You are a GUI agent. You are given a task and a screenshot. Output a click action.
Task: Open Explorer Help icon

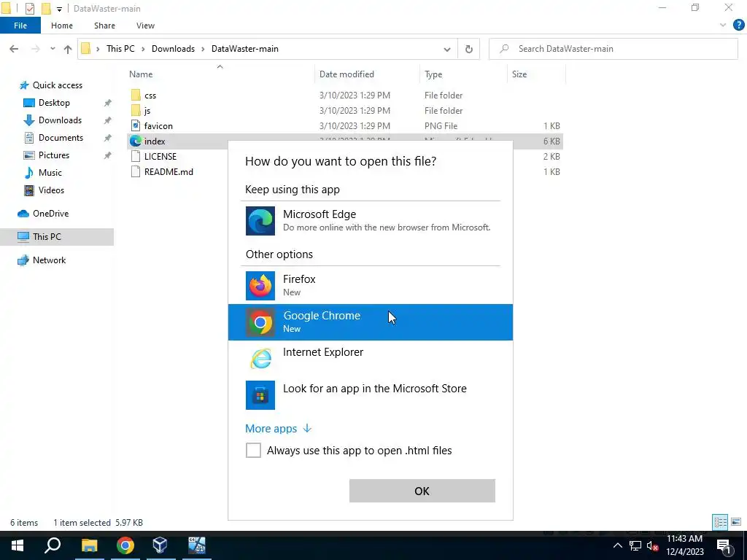tap(738, 26)
